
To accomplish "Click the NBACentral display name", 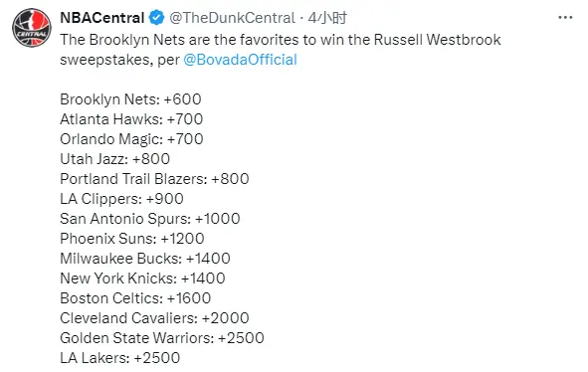I will pyautogui.click(x=102, y=18).
